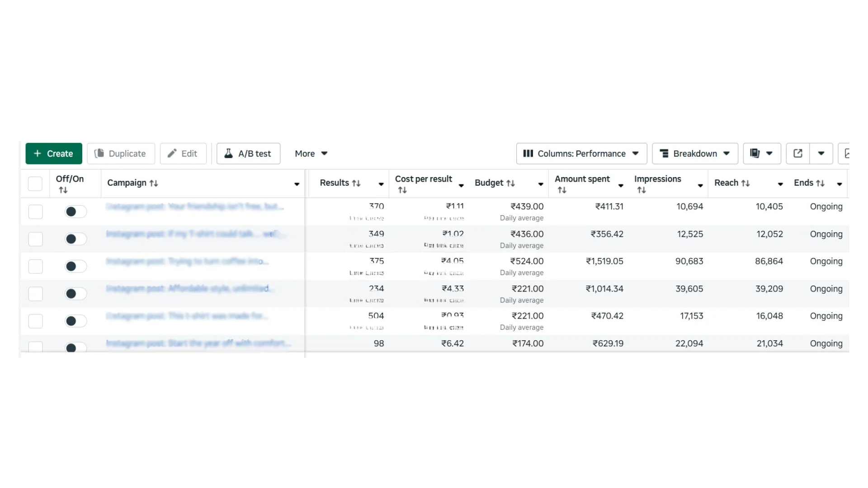Open export options arrow dropdown

(x=821, y=154)
